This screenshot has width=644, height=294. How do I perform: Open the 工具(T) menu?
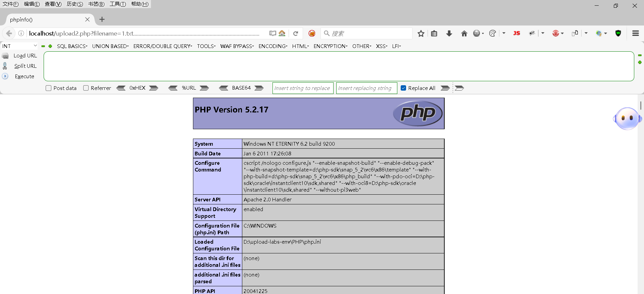[118, 4]
